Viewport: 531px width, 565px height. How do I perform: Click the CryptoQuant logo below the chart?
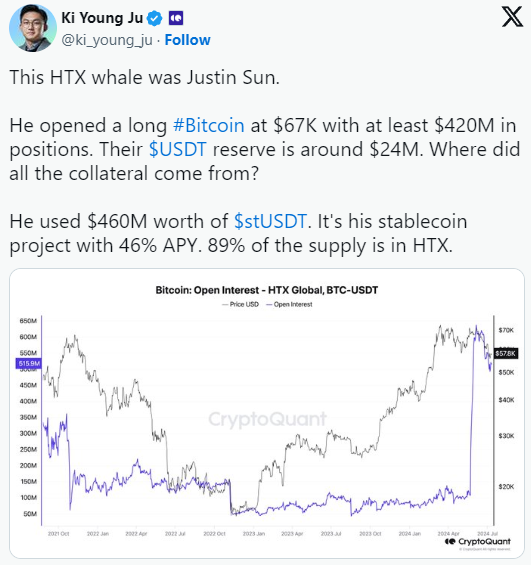point(478,541)
